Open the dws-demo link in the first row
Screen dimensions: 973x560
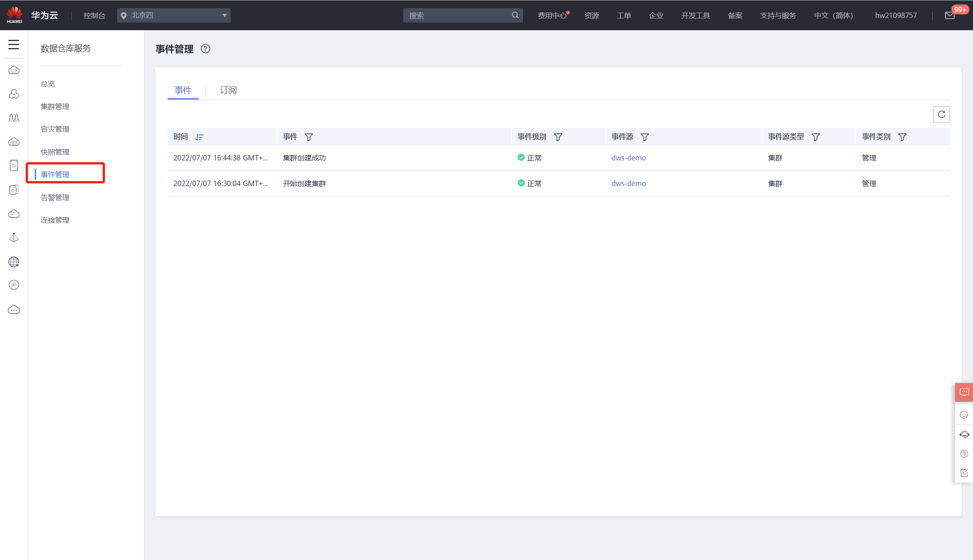(x=628, y=158)
